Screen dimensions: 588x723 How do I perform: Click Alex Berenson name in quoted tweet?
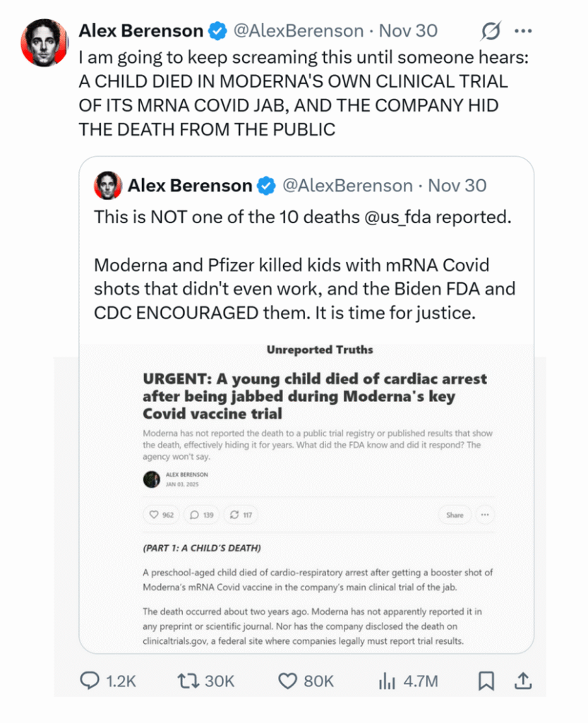[189, 186]
